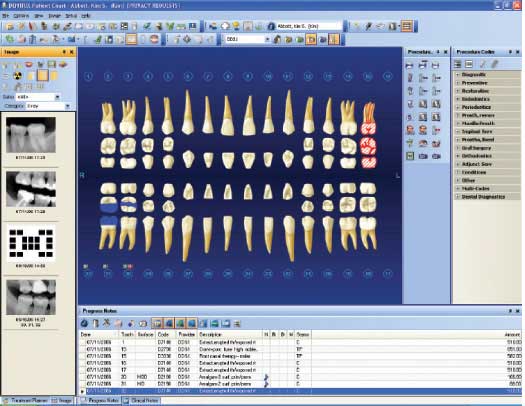Expand the Oral Surgery procedure category

pyautogui.click(x=476, y=148)
